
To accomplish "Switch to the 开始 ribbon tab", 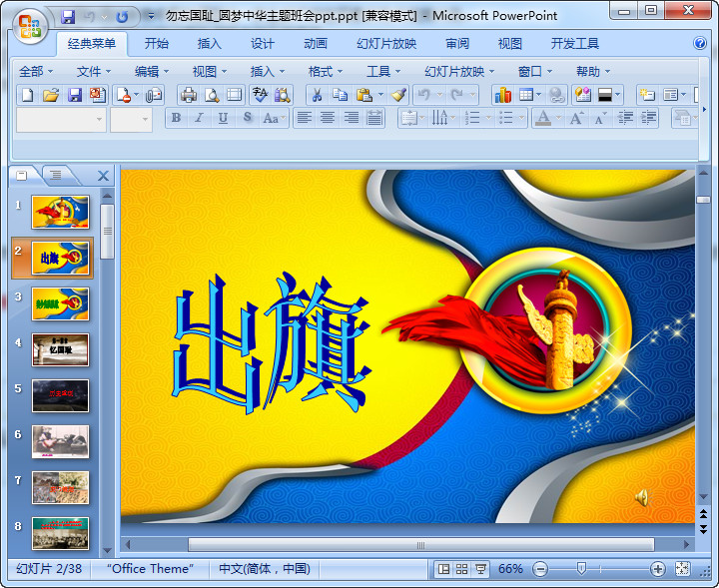I will 157,44.
